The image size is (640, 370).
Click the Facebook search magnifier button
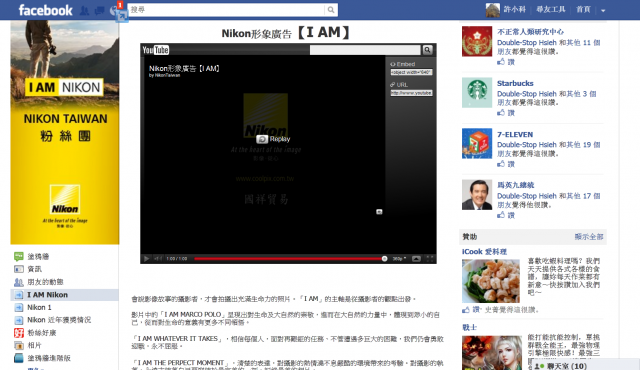331,10
